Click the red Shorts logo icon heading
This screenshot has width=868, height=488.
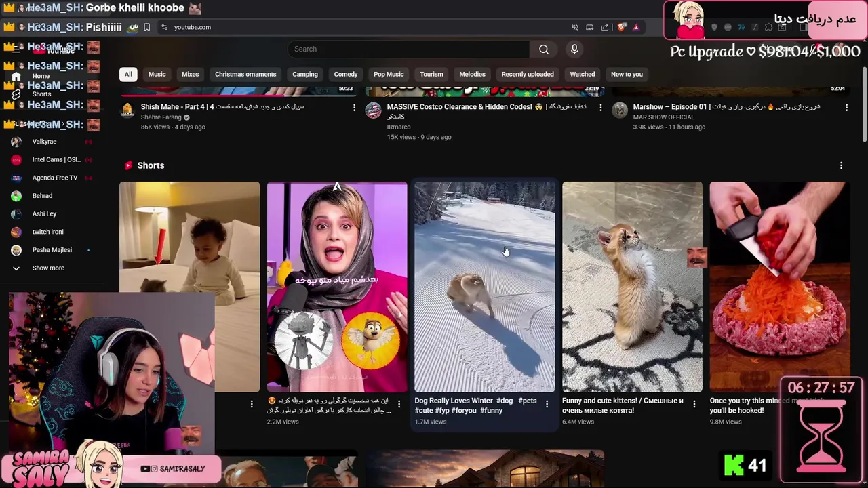[128, 165]
